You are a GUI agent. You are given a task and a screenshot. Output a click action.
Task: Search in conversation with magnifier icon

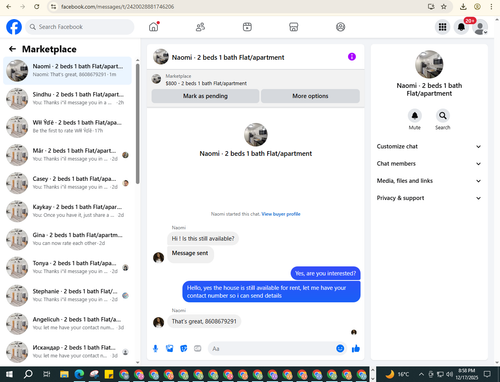coord(443,116)
